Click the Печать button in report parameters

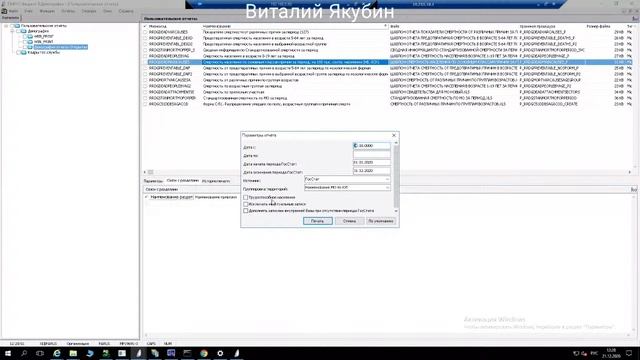pyautogui.click(x=318, y=221)
